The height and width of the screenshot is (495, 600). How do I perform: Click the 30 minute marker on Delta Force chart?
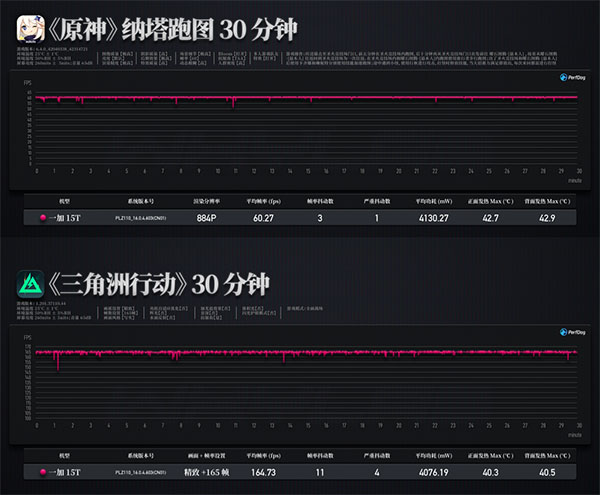coord(579,426)
